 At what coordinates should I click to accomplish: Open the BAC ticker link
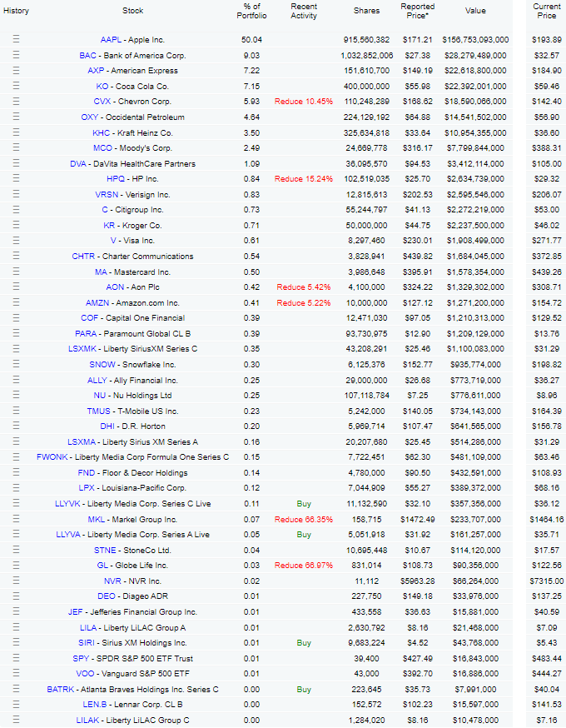(x=87, y=55)
